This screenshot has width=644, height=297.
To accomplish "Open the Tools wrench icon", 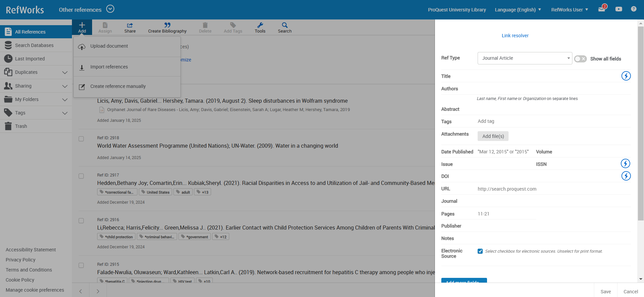I will pyautogui.click(x=260, y=25).
